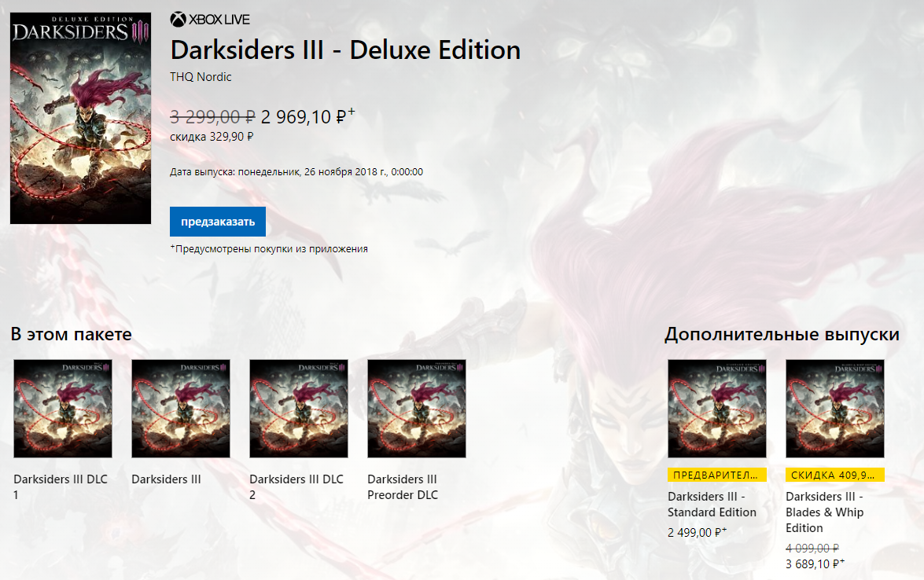Click the yellow СКИДКА 409,9... badge
Image resolution: width=924 pixels, height=580 pixels.
(835, 475)
